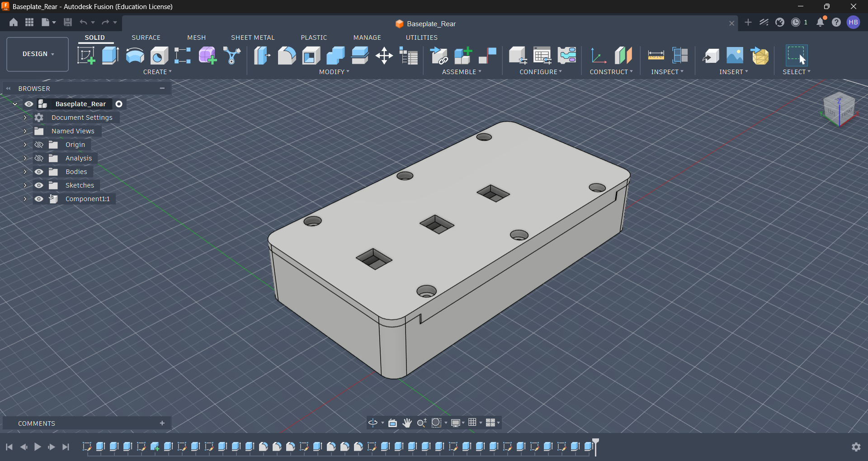The image size is (868, 461).
Task: Hide the Bodies folder
Action: coord(39,172)
